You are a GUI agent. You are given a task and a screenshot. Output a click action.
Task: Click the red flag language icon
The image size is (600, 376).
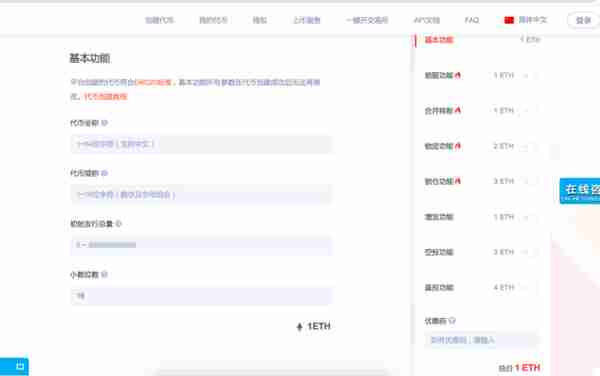509,20
